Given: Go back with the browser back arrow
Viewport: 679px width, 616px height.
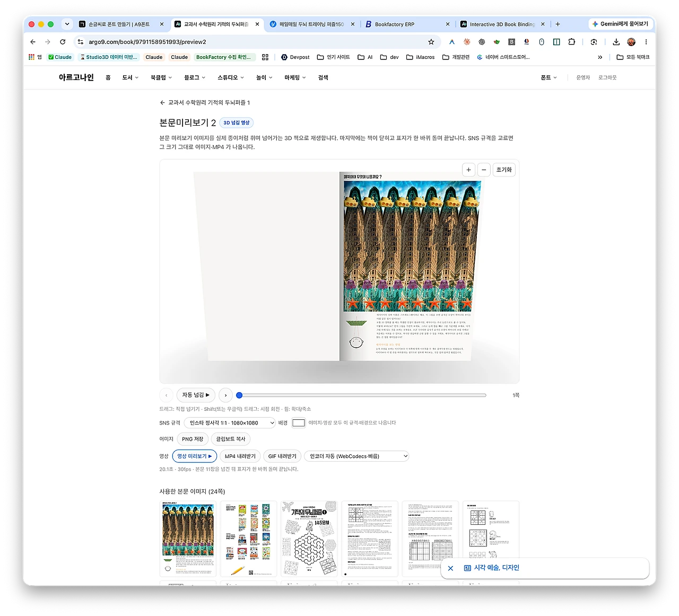Looking at the screenshot, I should [33, 42].
